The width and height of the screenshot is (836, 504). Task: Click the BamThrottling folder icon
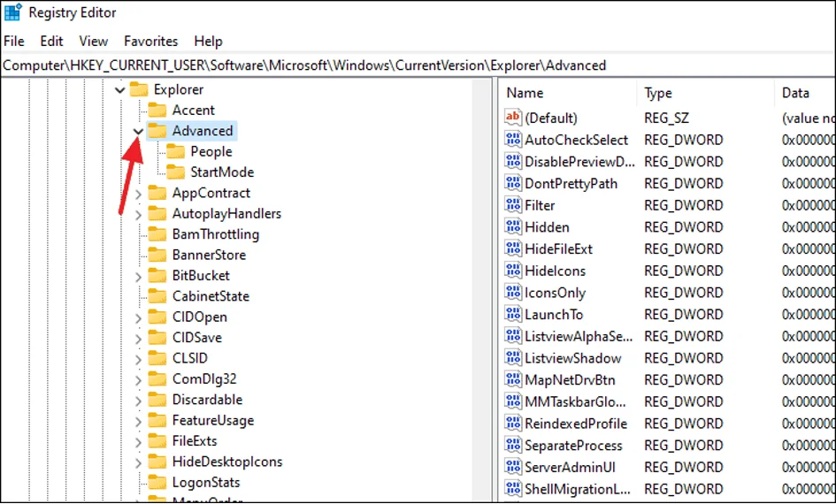(157, 234)
